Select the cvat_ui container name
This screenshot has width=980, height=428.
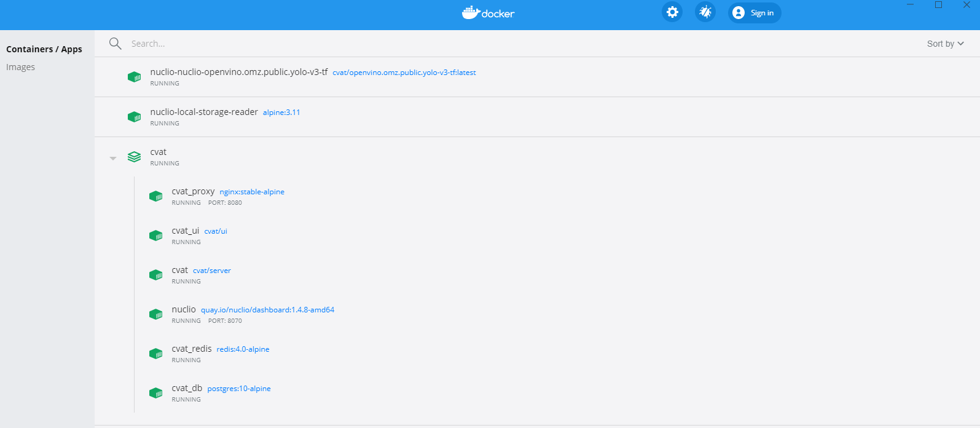(x=186, y=231)
